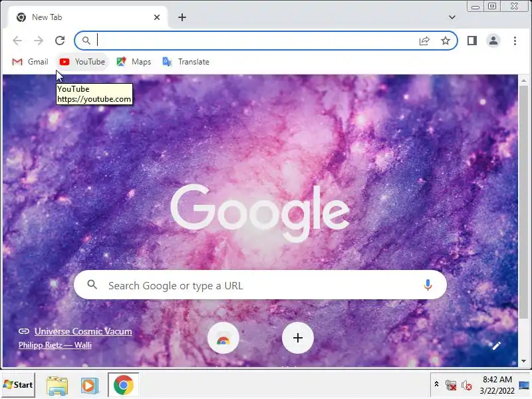Click the network status tray icon
The image size is (532, 399).
451,385
